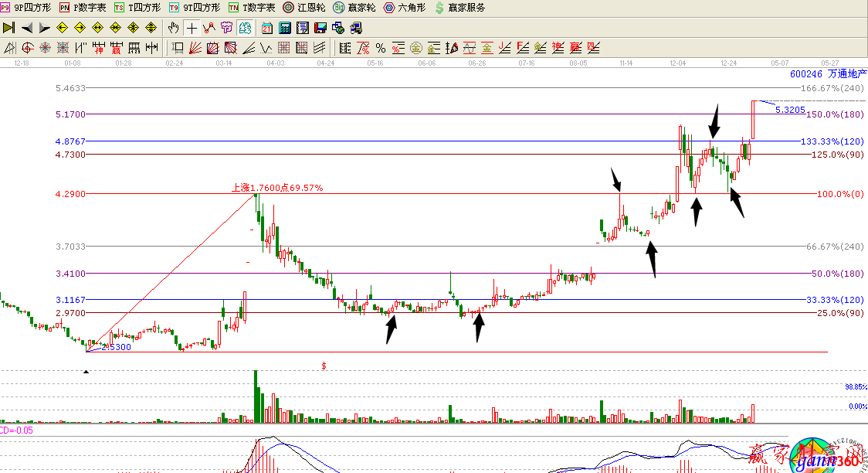Click the yellow right-arrow diamond icon
Viewport: 868px width, 473px height.
tap(80, 28)
